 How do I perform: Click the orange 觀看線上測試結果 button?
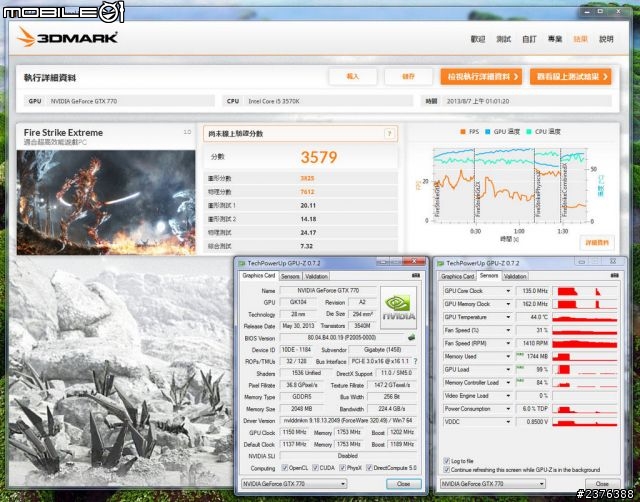571,76
